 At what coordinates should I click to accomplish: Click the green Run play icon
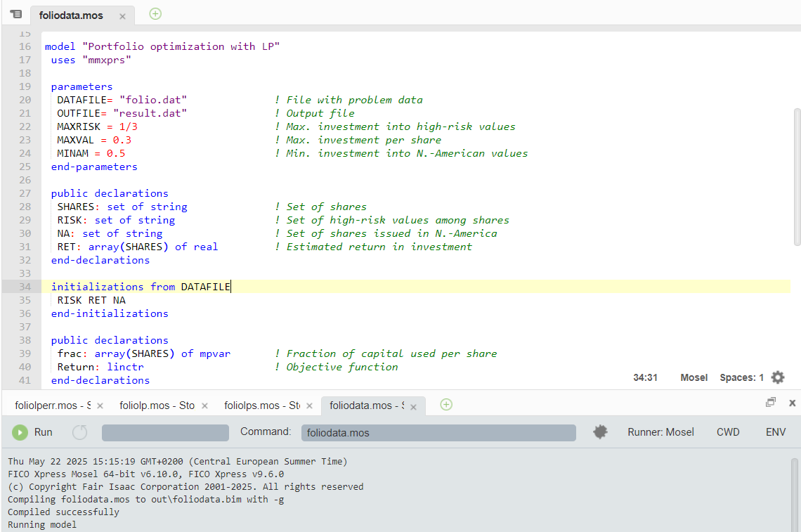(20, 433)
